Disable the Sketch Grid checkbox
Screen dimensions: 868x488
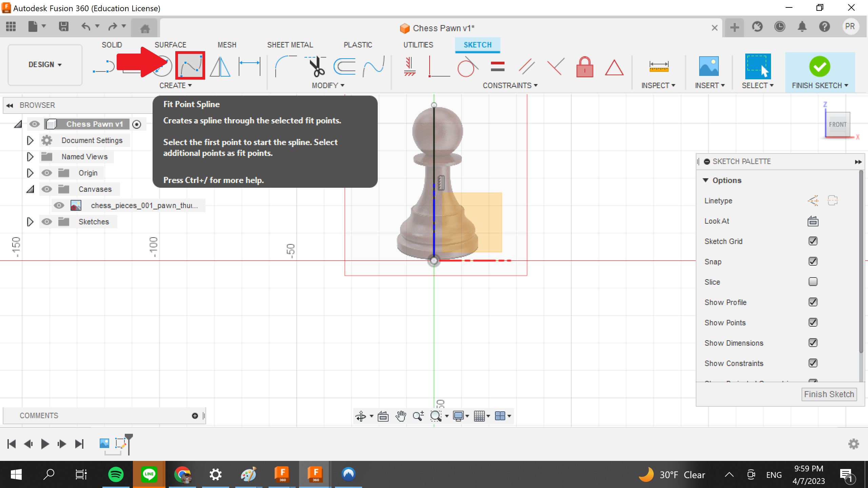813,241
